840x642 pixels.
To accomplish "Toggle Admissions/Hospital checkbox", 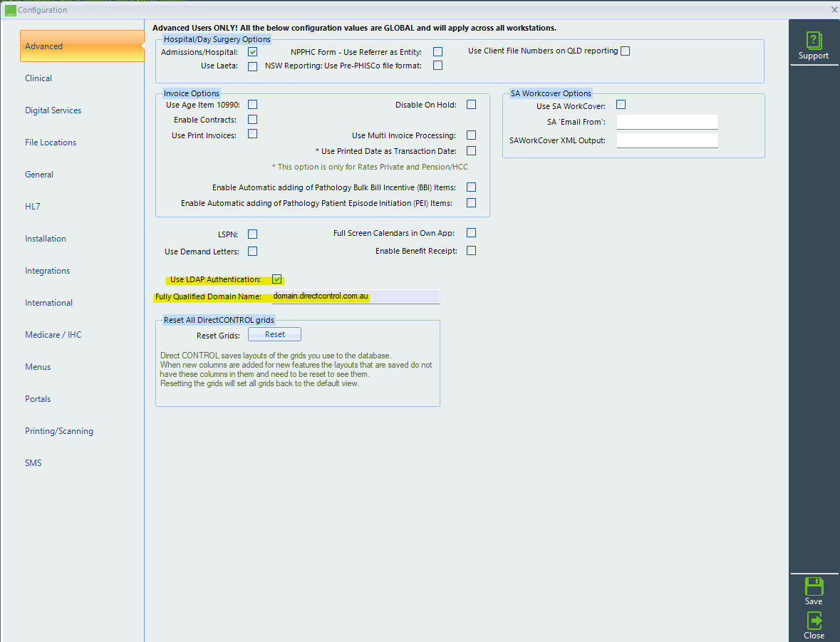I will click(x=252, y=52).
